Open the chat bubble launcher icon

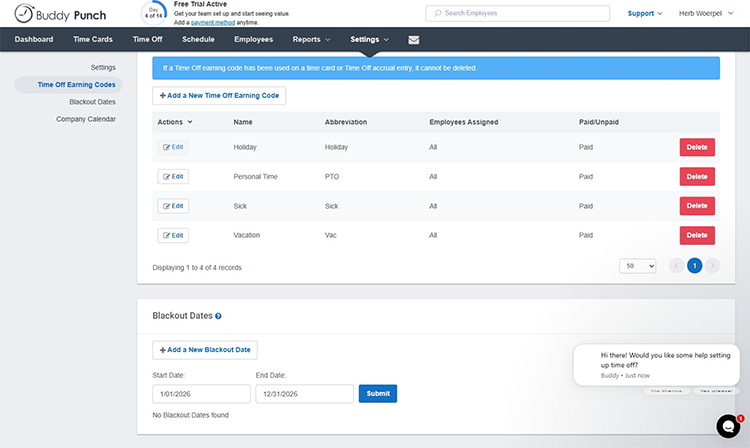click(x=729, y=426)
